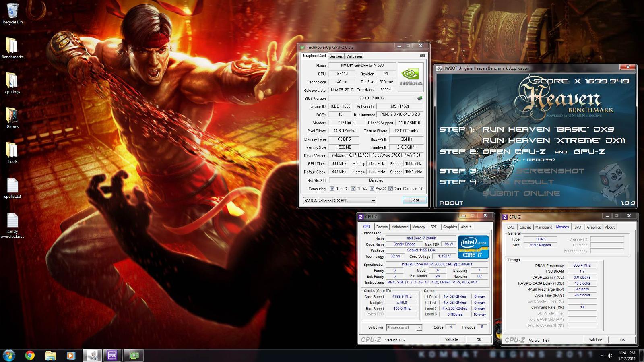
Task: Click the GPU Name field GeForce GTX 580
Action: (x=362, y=65)
